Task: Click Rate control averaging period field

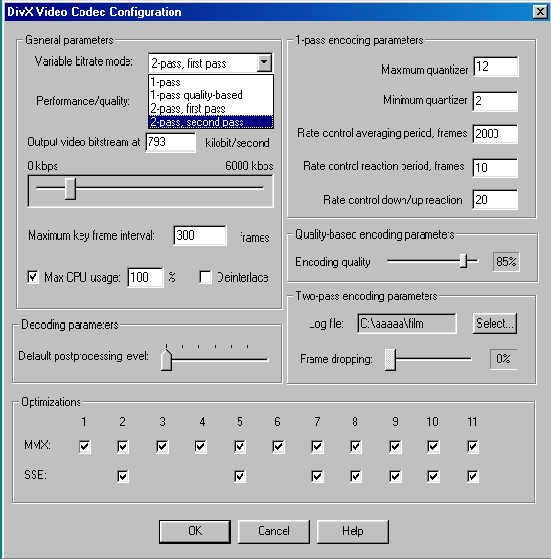Action: pos(495,134)
